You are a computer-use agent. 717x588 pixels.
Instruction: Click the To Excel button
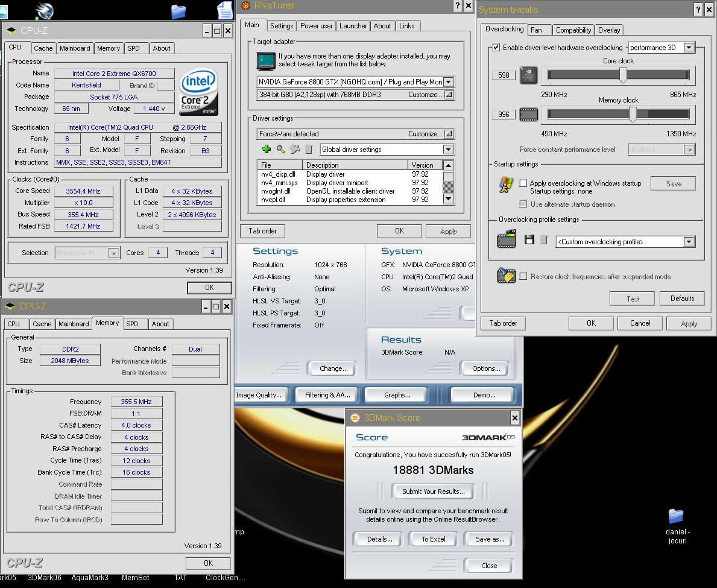click(x=433, y=539)
